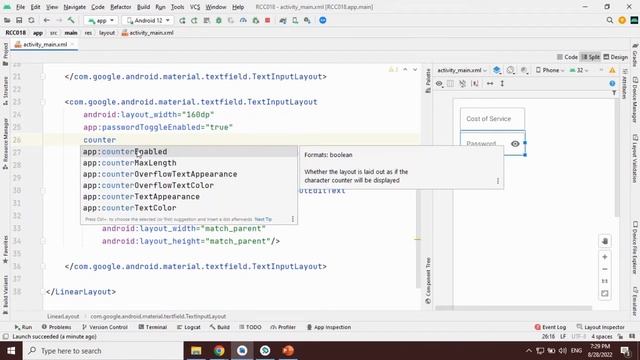Stop the running app with red square

(x=268, y=20)
